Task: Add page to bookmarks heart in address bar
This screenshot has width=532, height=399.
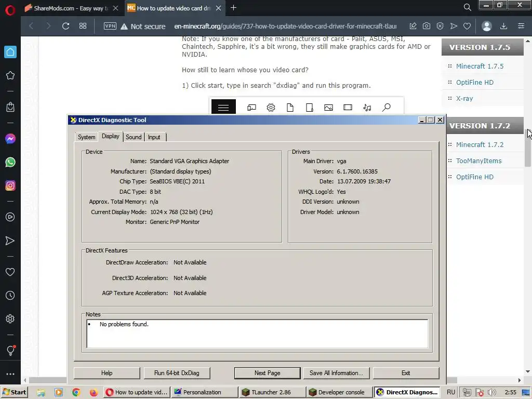Action: 467,26
